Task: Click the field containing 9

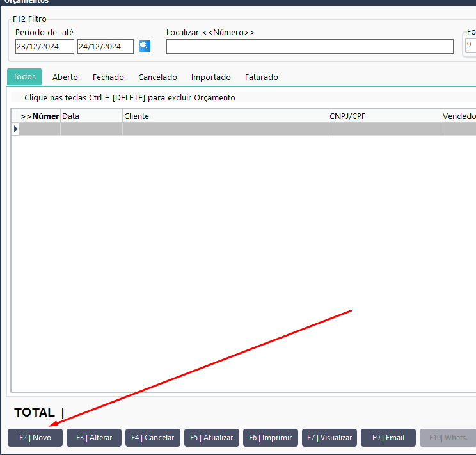Action: tap(471, 45)
